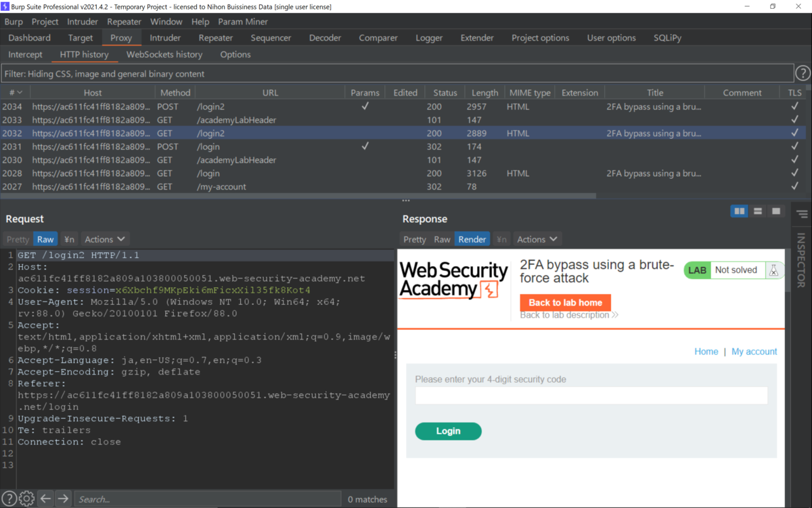Select combined single-pane layout icon
This screenshot has height=508, width=812.
click(776, 211)
